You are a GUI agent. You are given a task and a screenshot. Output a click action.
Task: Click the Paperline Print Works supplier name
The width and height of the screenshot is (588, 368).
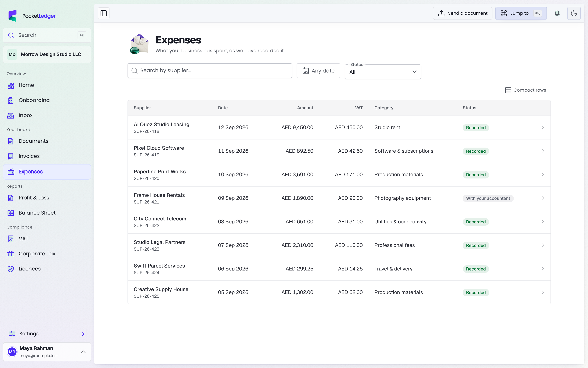pyautogui.click(x=160, y=172)
